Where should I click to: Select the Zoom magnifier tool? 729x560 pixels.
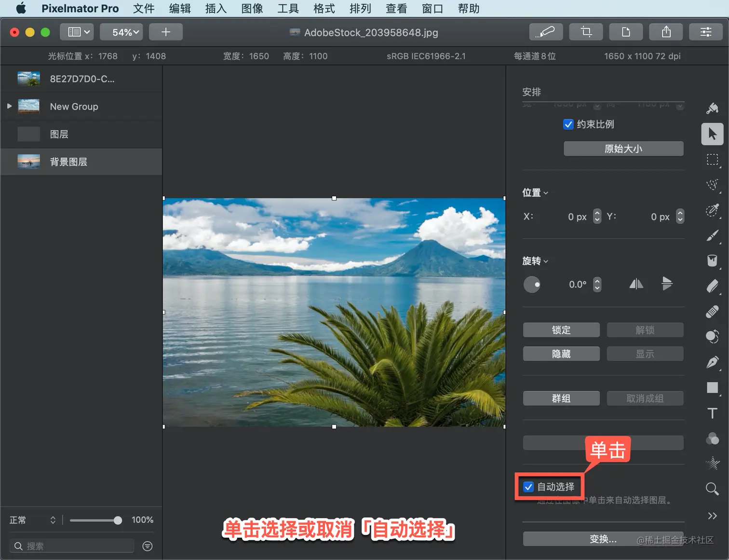712,489
